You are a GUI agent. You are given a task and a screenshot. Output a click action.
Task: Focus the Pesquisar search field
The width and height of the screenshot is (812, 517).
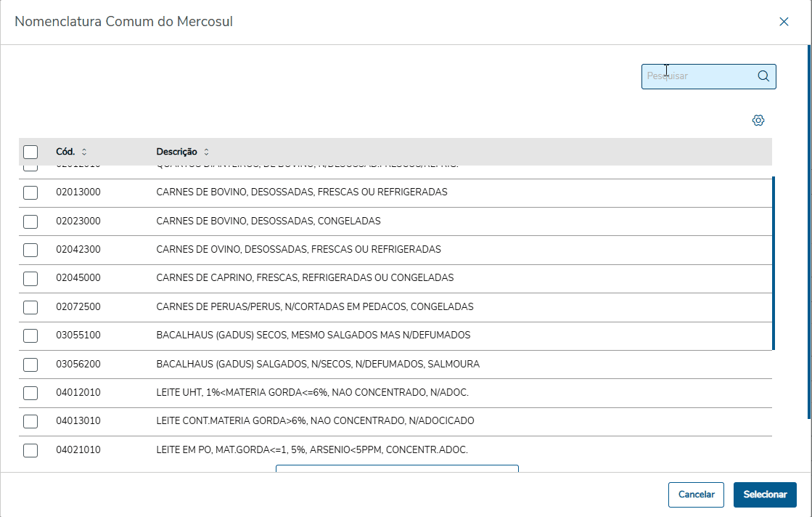(698, 76)
